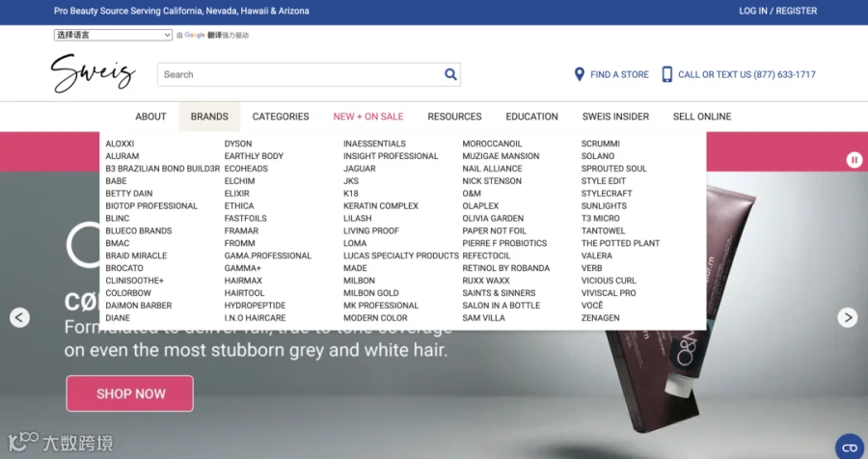Select LUCAS SPECIALTY PRODUCTS brand
This screenshot has width=868, height=459.
pos(401,256)
